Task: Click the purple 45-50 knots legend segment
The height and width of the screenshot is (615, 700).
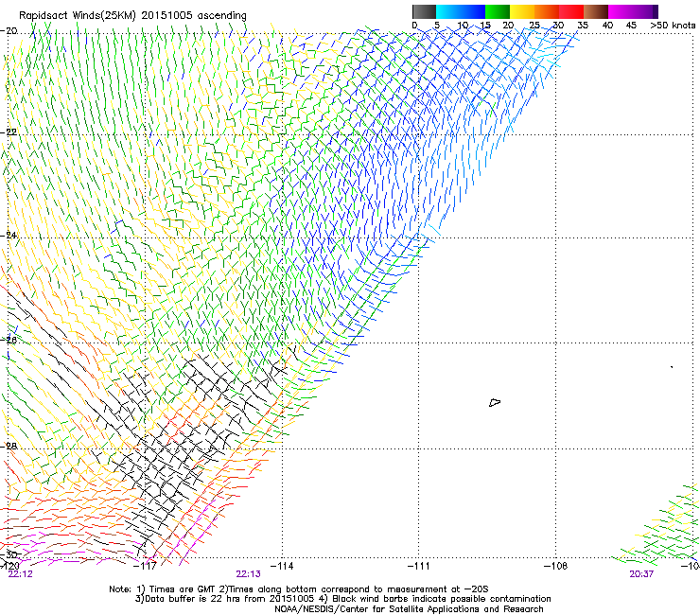Action: point(645,11)
